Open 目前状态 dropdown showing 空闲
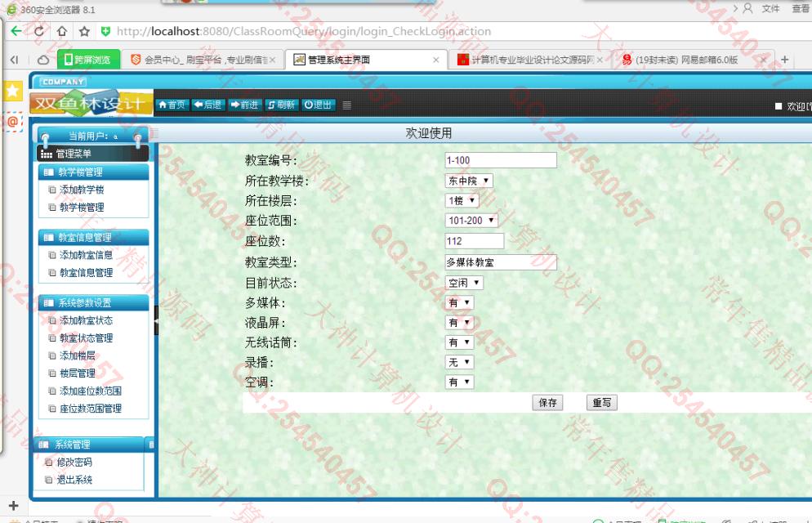This screenshot has width=812, height=523. (x=464, y=283)
